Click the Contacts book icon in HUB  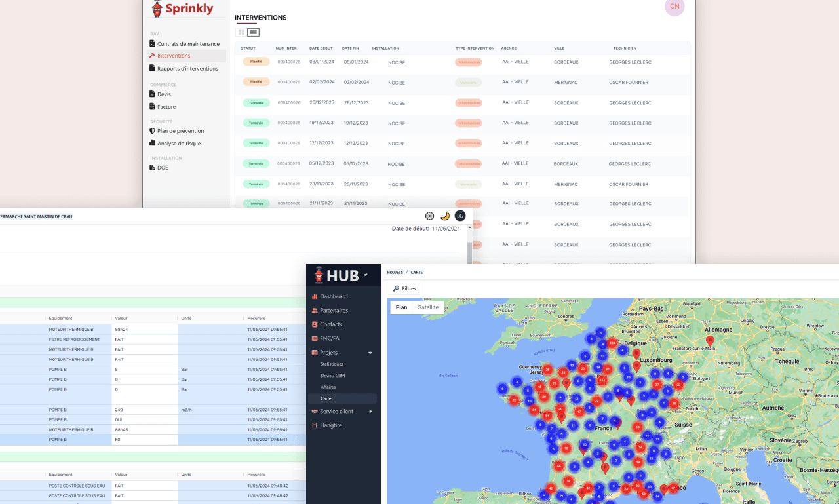[x=315, y=324]
